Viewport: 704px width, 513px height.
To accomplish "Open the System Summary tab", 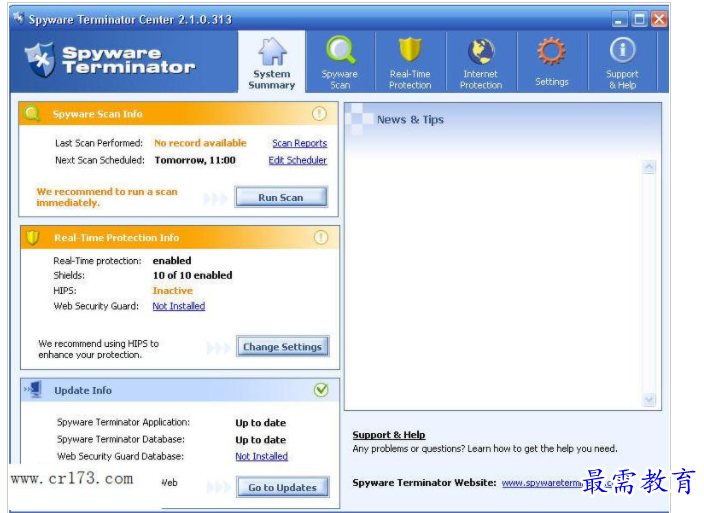I will (x=272, y=62).
